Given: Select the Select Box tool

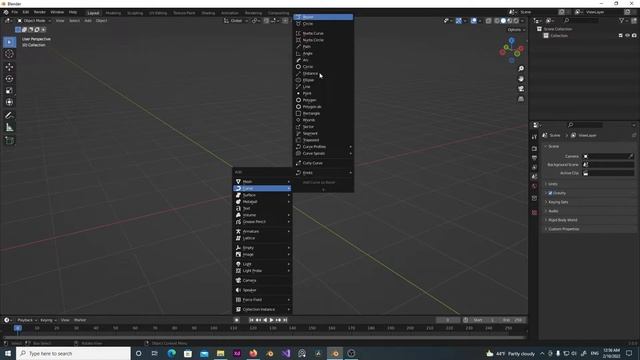Looking at the screenshot, I should pos(9,42).
